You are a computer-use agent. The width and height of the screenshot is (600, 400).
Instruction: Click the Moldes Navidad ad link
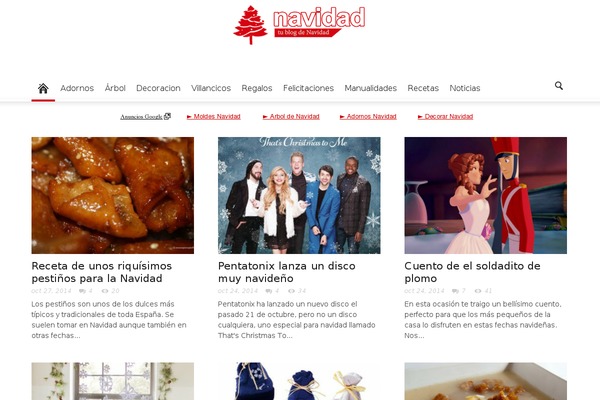point(214,116)
